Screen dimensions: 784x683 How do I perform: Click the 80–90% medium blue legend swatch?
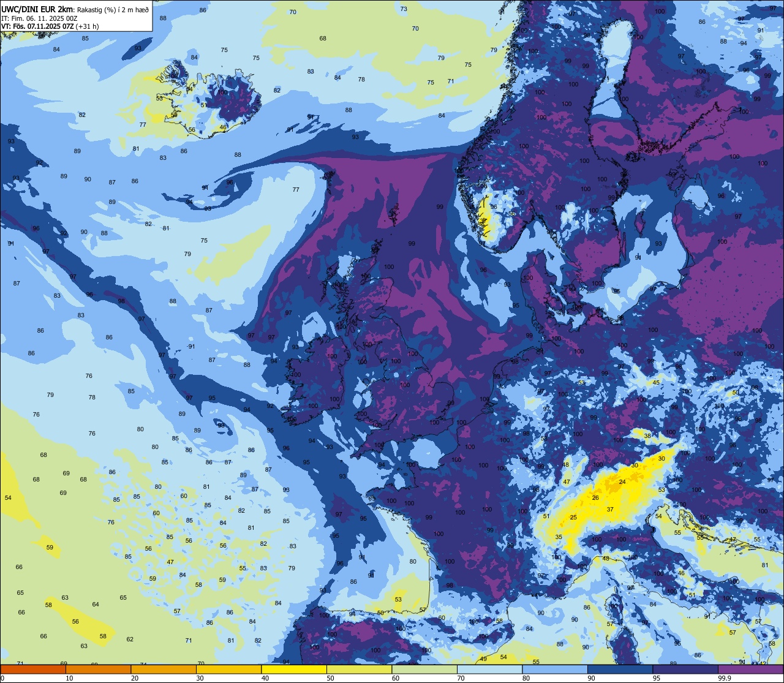pos(555,670)
